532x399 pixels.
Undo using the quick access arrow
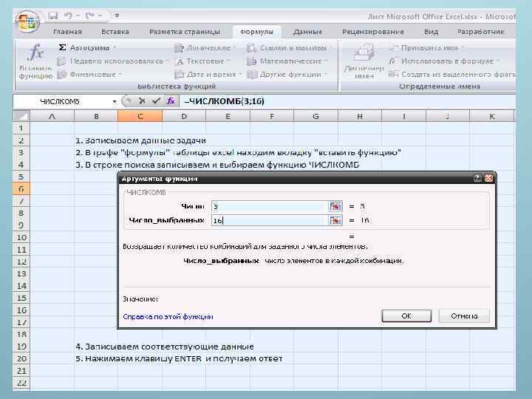69,16
